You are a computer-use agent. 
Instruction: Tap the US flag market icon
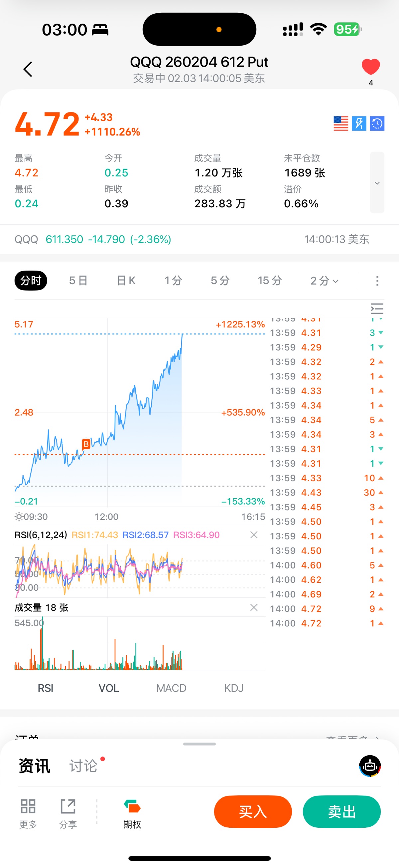(x=341, y=124)
